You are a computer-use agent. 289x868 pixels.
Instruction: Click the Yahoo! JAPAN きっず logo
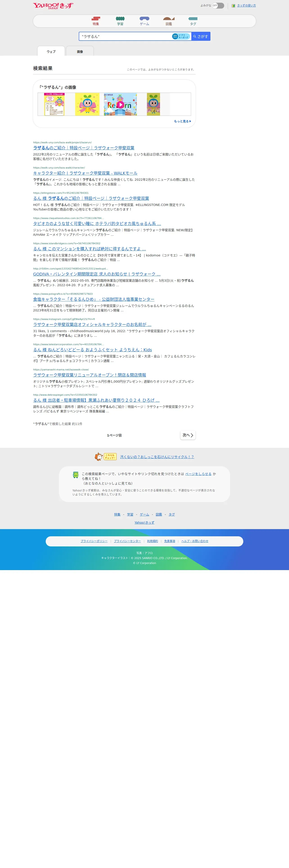coord(53,6)
